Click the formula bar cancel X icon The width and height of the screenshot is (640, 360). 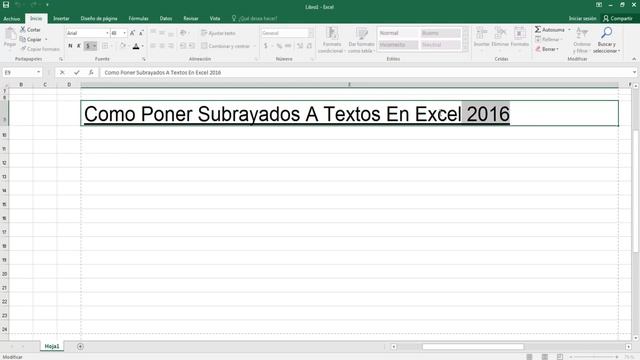(62, 72)
